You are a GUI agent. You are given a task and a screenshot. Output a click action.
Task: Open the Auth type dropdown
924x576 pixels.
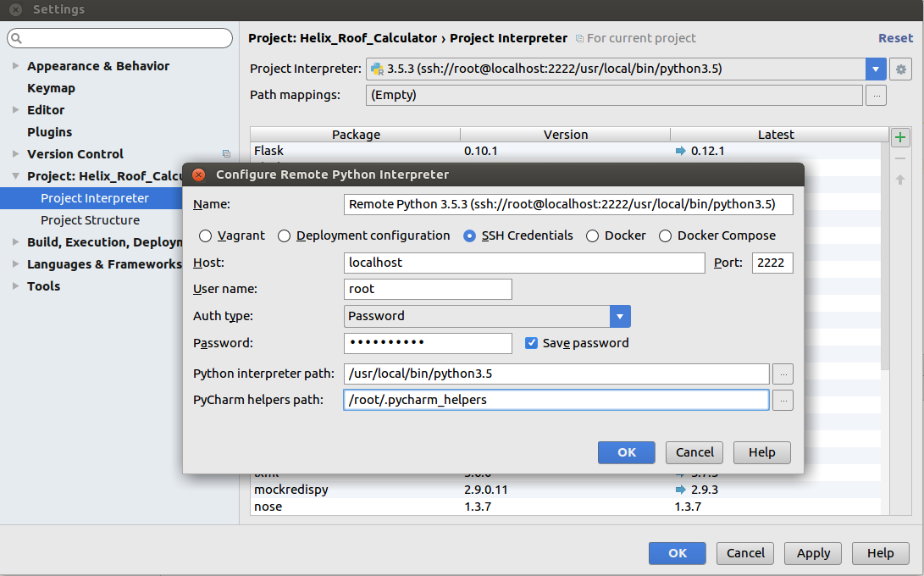point(620,317)
